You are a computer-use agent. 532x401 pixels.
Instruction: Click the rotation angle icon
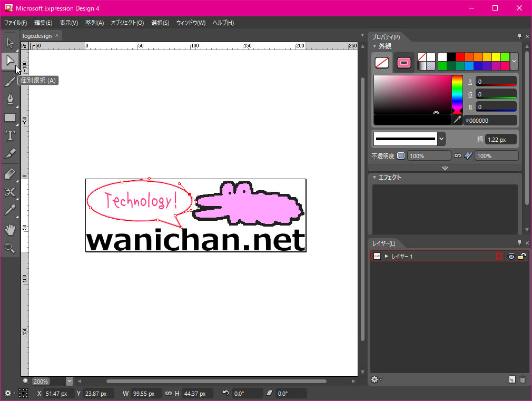[x=225, y=393]
